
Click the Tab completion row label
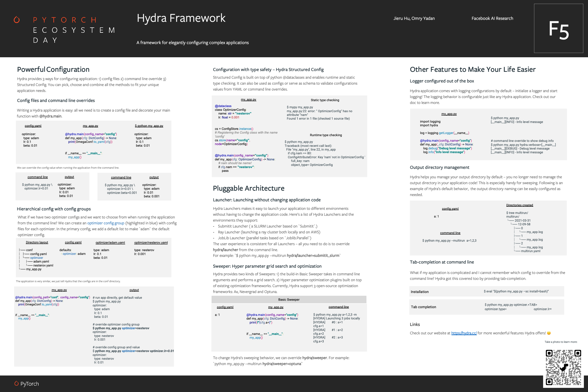point(423,307)
